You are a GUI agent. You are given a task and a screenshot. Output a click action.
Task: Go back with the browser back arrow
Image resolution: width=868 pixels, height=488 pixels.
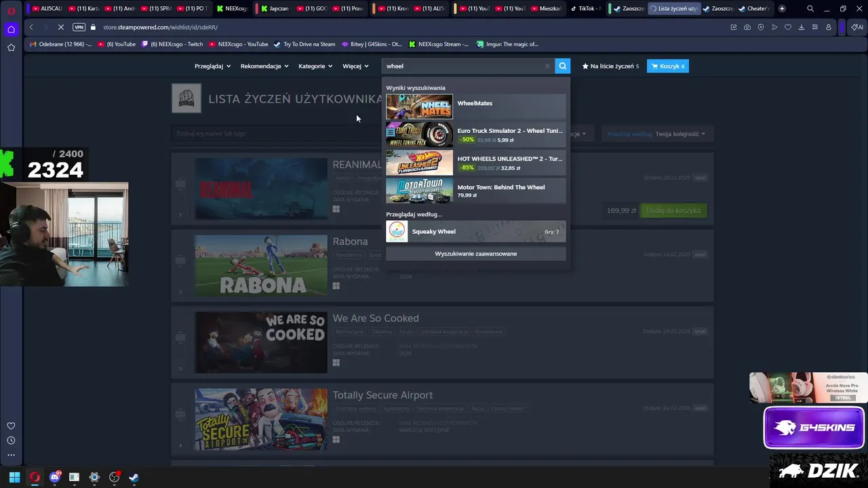[x=31, y=27]
